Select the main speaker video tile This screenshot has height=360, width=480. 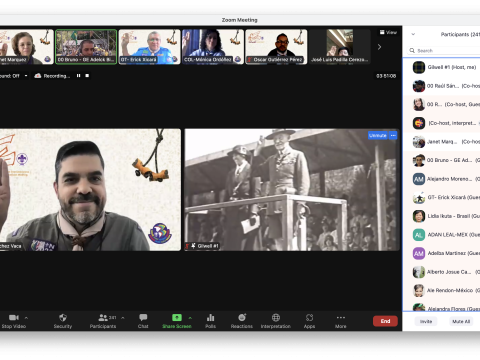pyautogui.click(x=90, y=190)
